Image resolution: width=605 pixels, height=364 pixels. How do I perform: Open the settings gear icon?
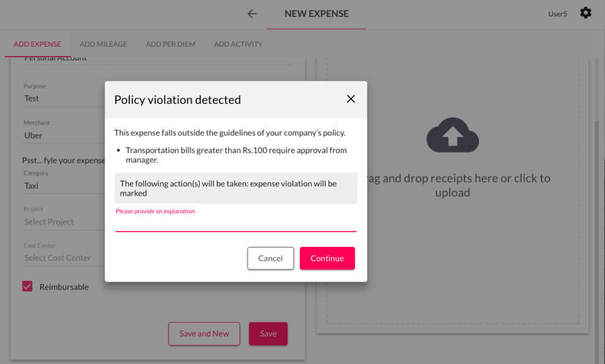coord(585,13)
